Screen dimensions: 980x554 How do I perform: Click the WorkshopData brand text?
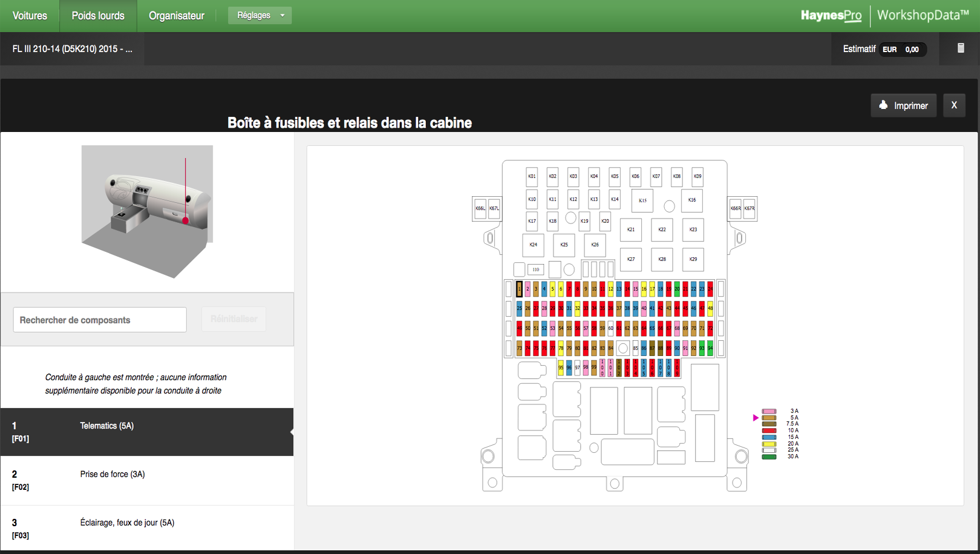(x=923, y=16)
